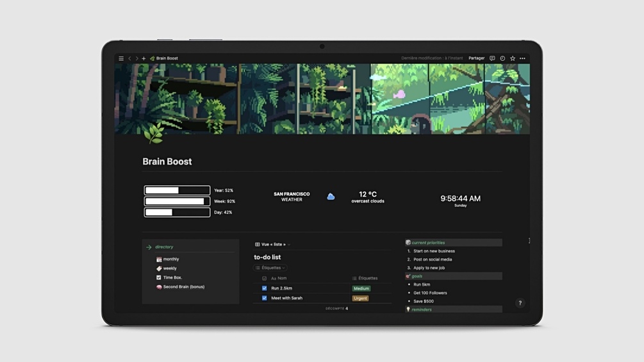
Task: Click the Time Box checkbox icon
Action: 158,277
